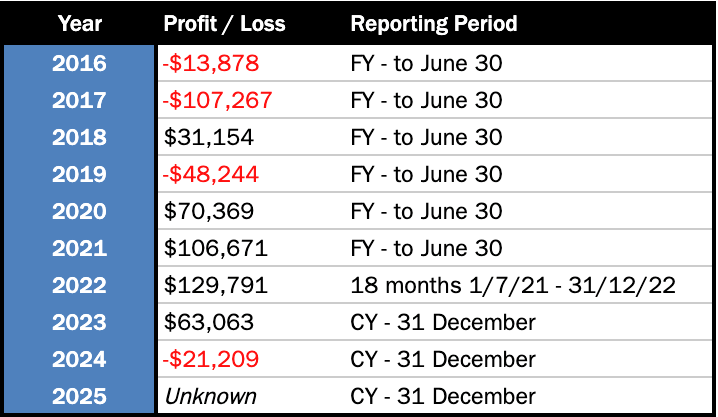Select the 2016 year cell
718x417 pixels.
(80, 64)
